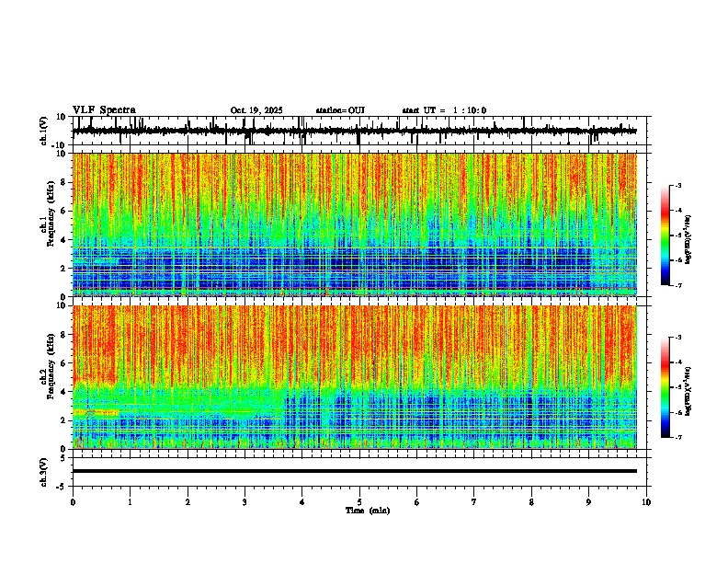
Task: Click the '5' tick on the ch.3 axis
Action: [63, 458]
